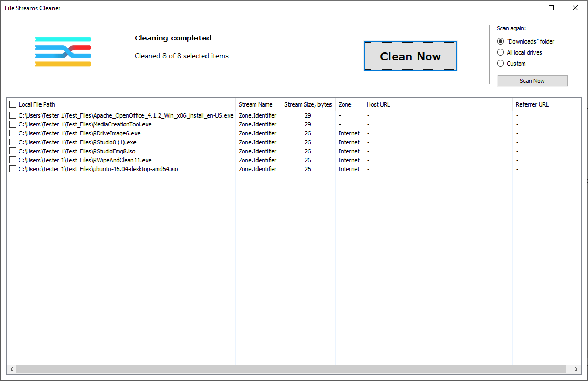The height and width of the screenshot is (381, 588).
Task: Check the ubuntu-16.04-desktop-amd64.iso row checkbox
Action: [x=13, y=169]
